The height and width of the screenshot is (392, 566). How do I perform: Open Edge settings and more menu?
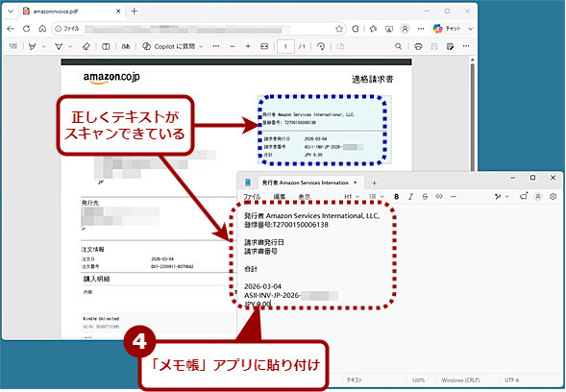coord(421,29)
